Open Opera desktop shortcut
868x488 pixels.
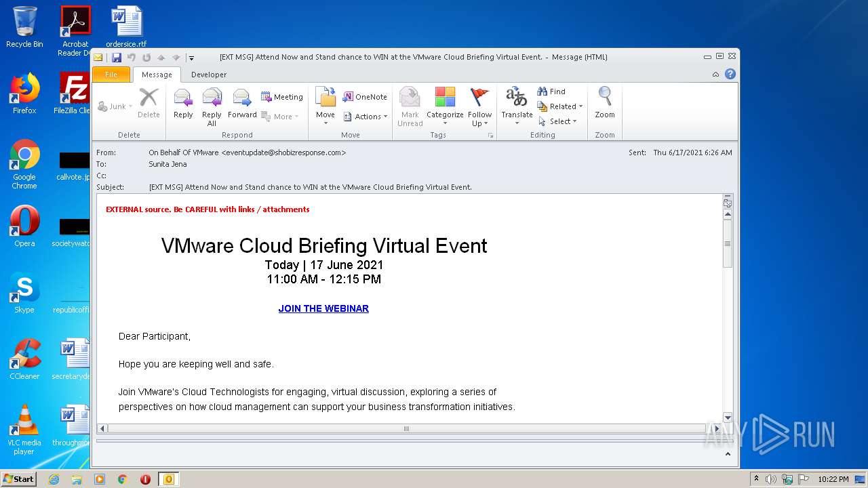(24, 226)
